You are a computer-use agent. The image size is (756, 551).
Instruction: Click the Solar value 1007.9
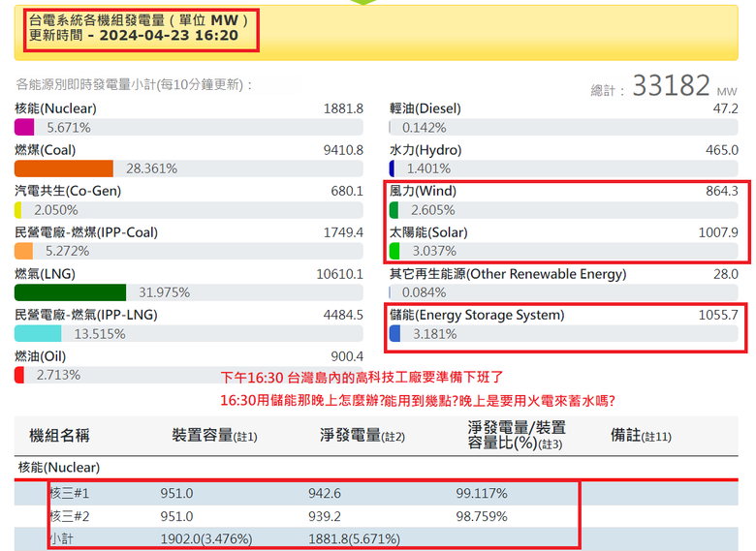coord(718,232)
